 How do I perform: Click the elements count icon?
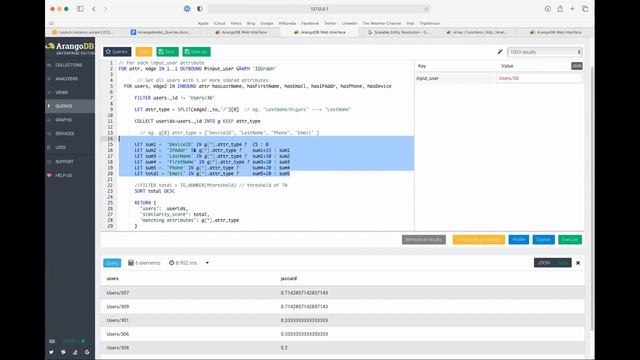131,263
